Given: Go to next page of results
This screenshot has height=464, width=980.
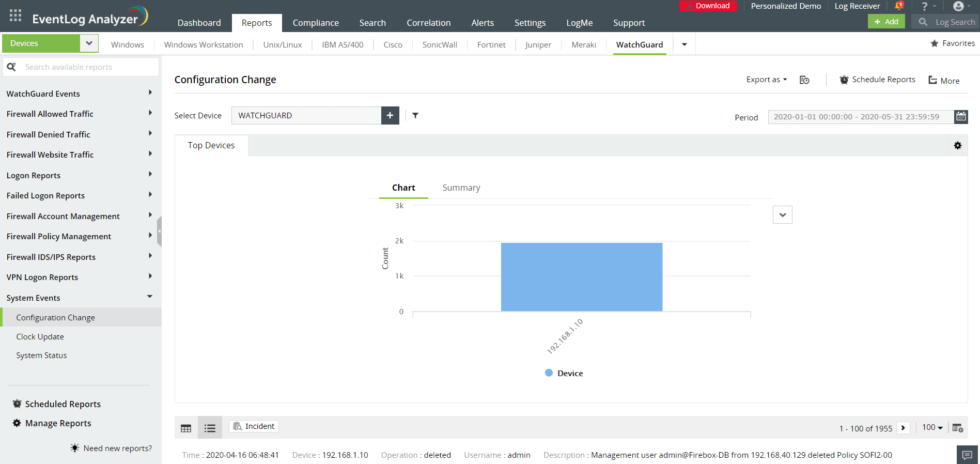Looking at the screenshot, I should pyautogui.click(x=903, y=428).
